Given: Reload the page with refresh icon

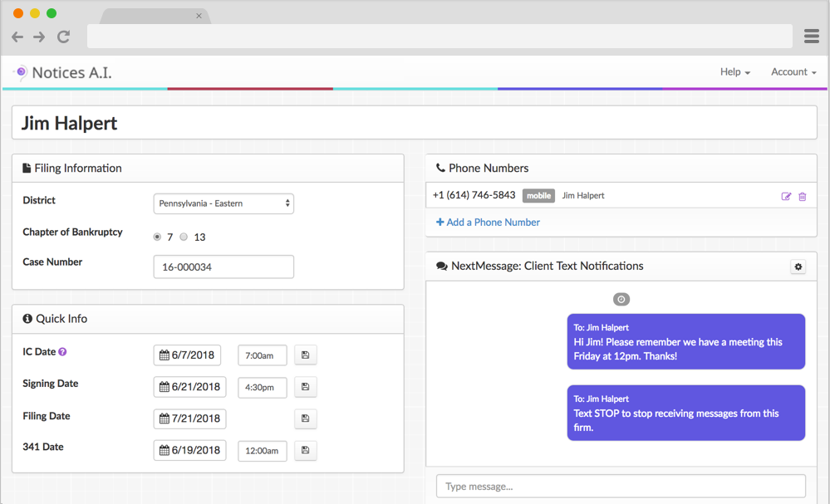Looking at the screenshot, I should tap(63, 37).
